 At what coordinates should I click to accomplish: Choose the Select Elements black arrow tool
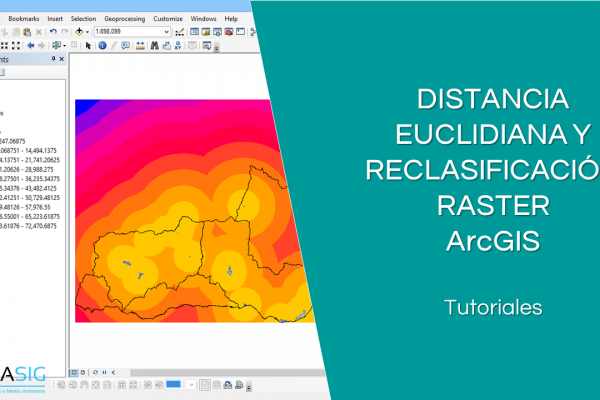(x=88, y=46)
